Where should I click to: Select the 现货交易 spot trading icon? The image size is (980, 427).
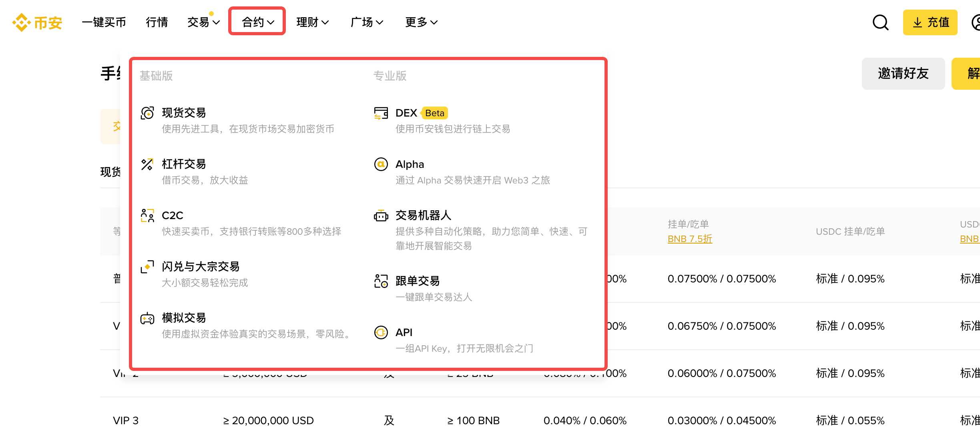147,113
